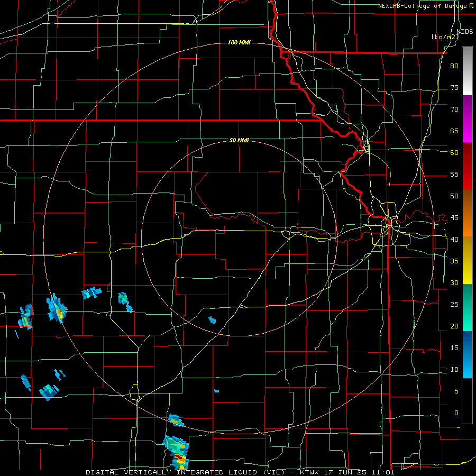Click the "NIDS" label above the scale
Screen dimensions: 476x476
(465, 31)
